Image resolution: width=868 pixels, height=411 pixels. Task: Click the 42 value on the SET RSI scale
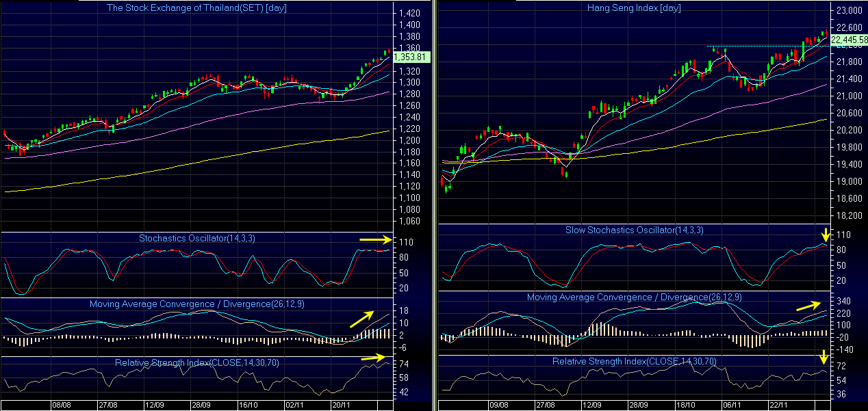click(403, 393)
